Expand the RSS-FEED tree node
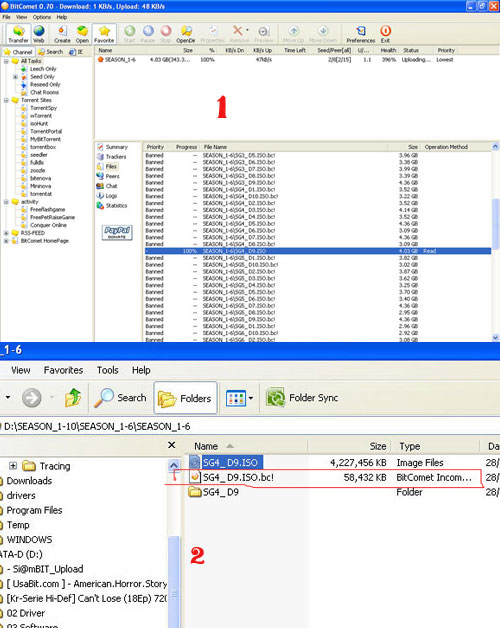500x628 pixels. 6,233
